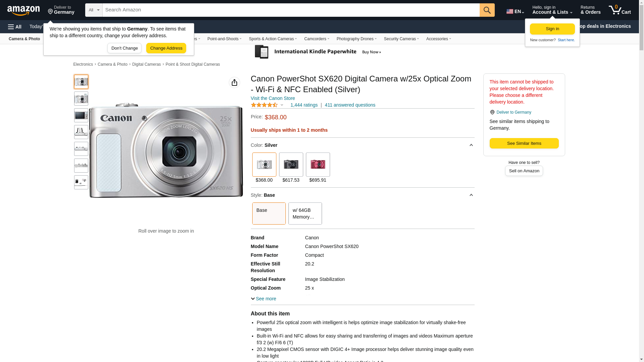This screenshot has width=644, height=362.
Task: Open the shopping cart
Action: coord(620,10)
